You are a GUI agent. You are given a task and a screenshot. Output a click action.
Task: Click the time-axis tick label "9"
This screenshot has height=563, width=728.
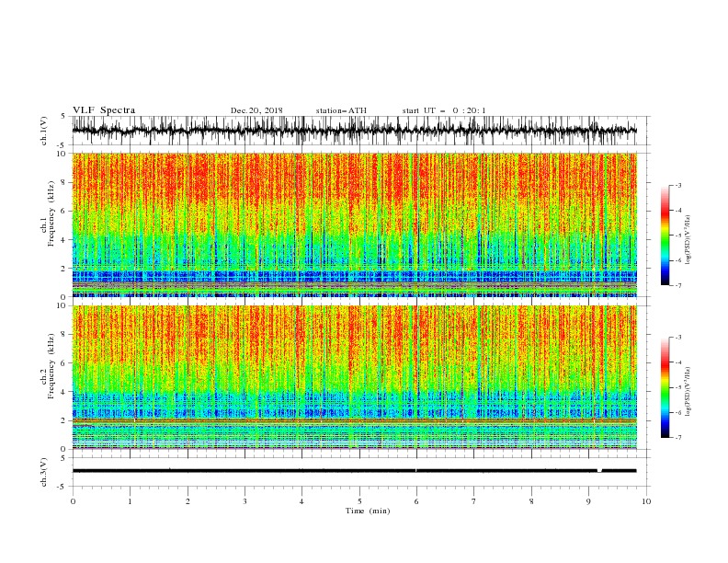pos(588,501)
